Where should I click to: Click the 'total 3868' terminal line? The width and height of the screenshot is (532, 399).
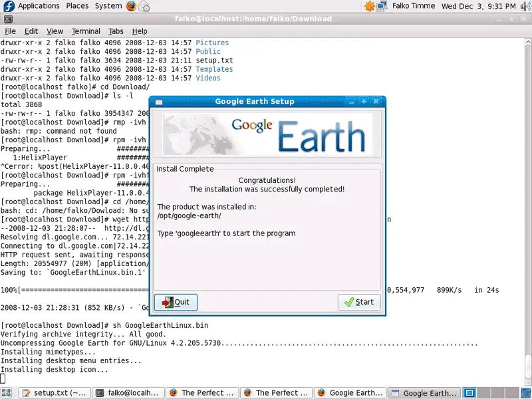point(21,104)
